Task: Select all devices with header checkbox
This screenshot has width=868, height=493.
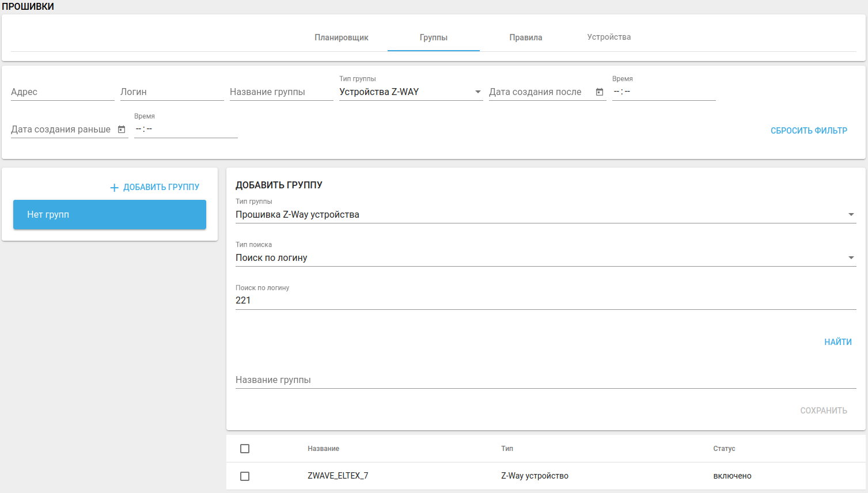Action: [x=245, y=449]
